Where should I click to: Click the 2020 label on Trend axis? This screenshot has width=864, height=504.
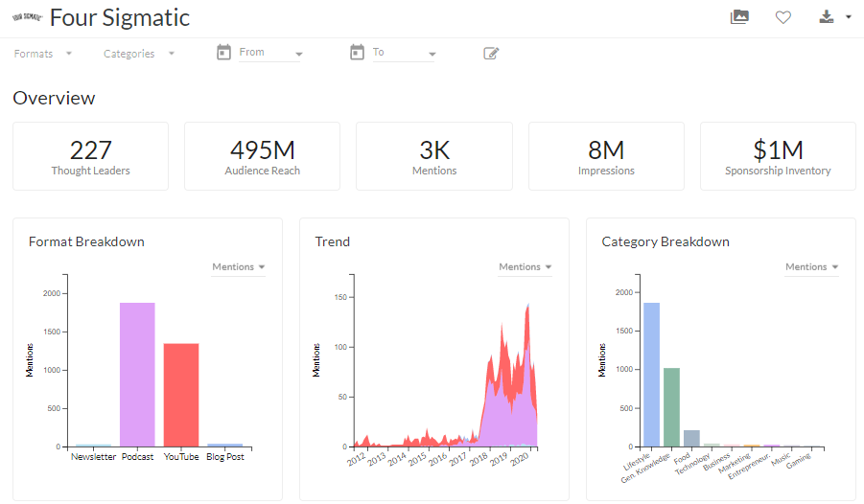(520, 459)
